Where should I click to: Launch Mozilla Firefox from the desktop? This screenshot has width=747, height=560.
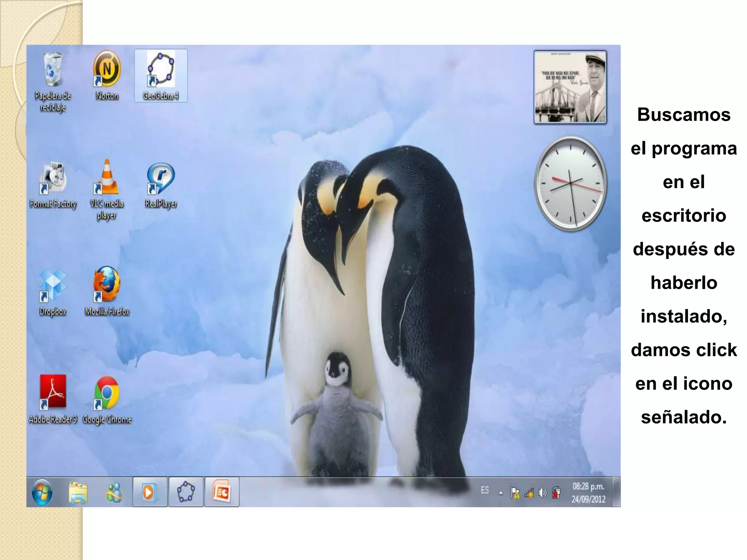107,291
